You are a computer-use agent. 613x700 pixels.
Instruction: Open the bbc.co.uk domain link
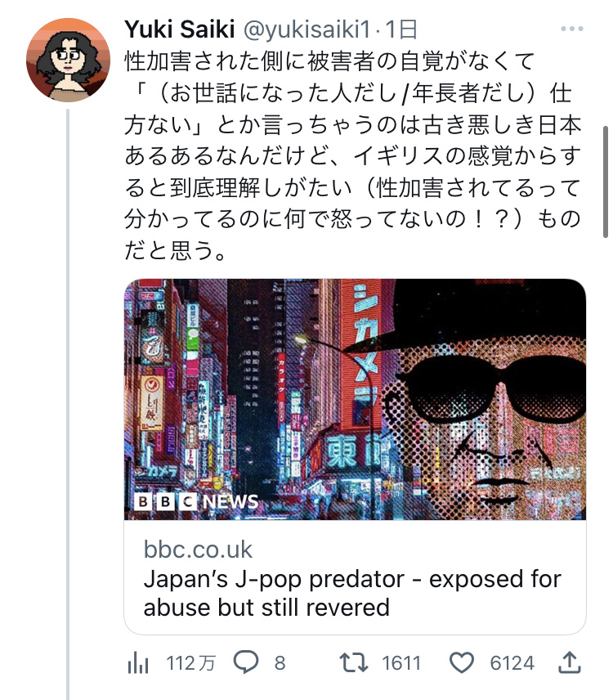[x=198, y=550]
